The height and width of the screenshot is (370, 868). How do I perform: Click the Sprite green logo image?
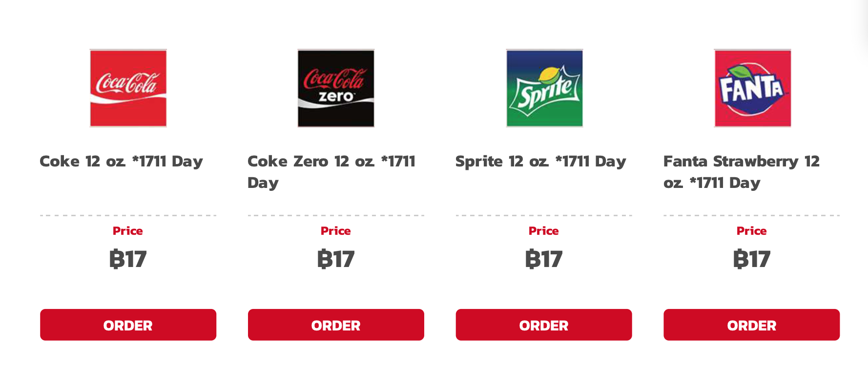pos(544,88)
